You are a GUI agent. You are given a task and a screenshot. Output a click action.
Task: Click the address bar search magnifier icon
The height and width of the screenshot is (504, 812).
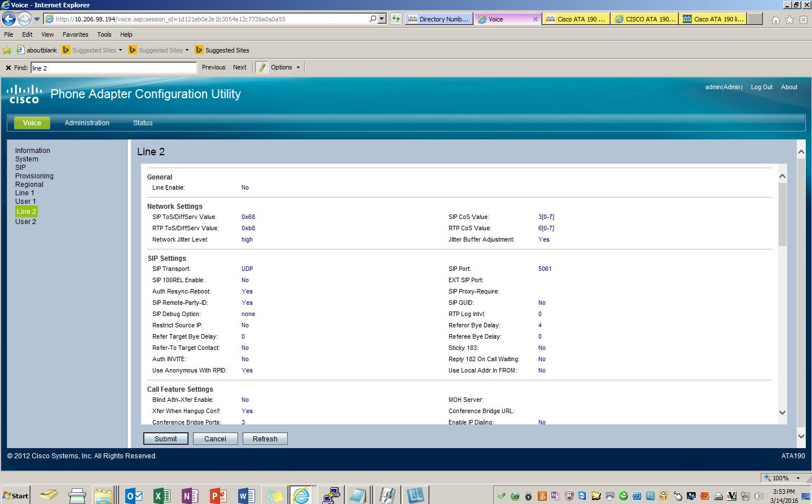click(372, 19)
